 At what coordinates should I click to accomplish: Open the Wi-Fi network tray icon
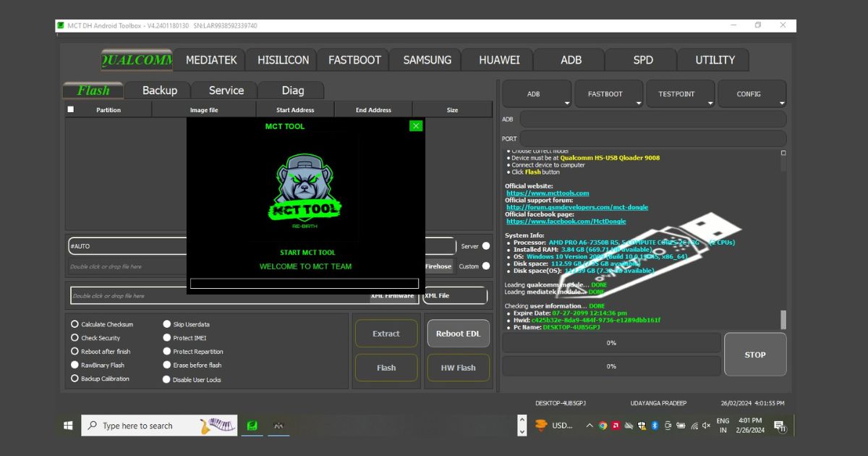click(694, 426)
